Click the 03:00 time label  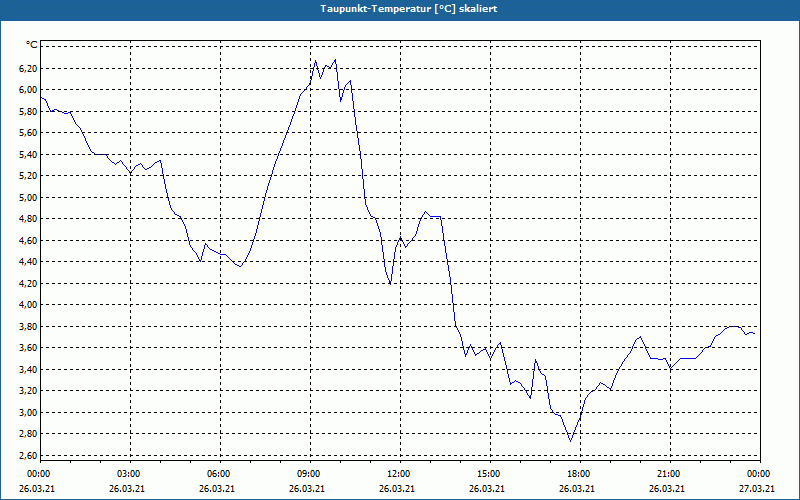click(131, 474)
